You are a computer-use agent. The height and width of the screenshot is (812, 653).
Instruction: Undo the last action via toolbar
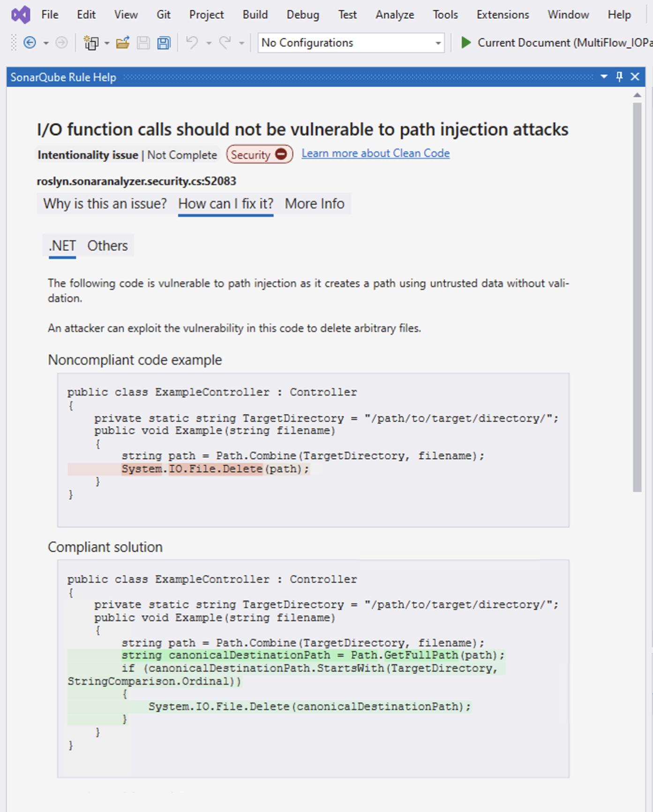[x=192, y=43]
